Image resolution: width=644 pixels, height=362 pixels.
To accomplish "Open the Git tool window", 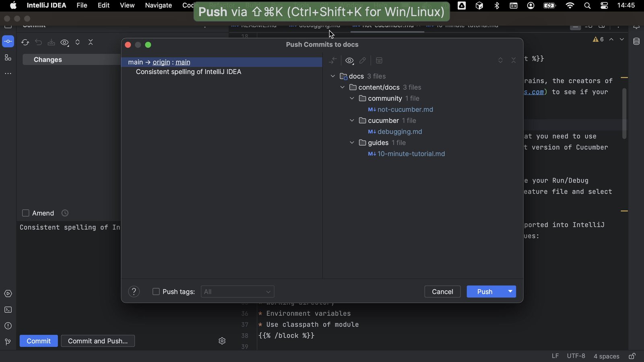I will tap(8, 342).
